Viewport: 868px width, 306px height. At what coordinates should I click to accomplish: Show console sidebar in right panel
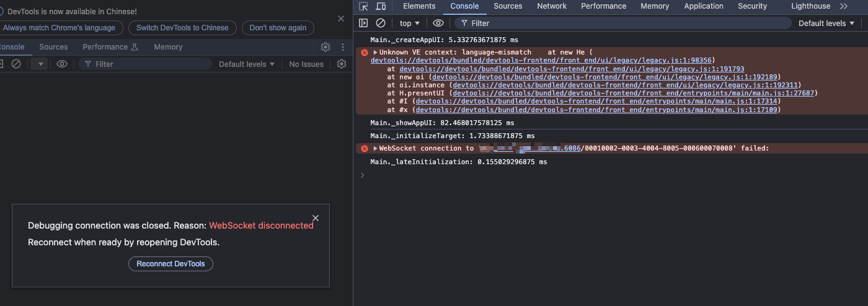pos(364,23)
